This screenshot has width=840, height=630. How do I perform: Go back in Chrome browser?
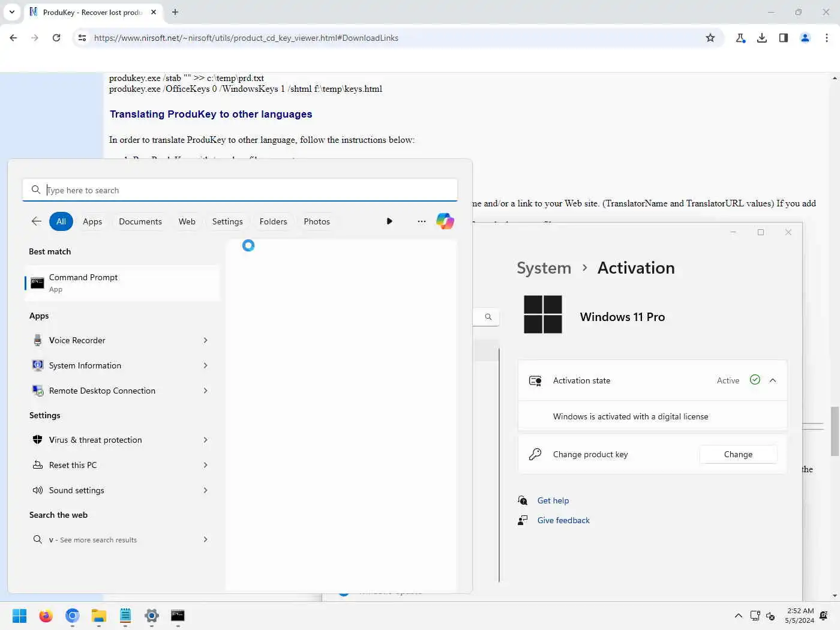tap(13, 38)
